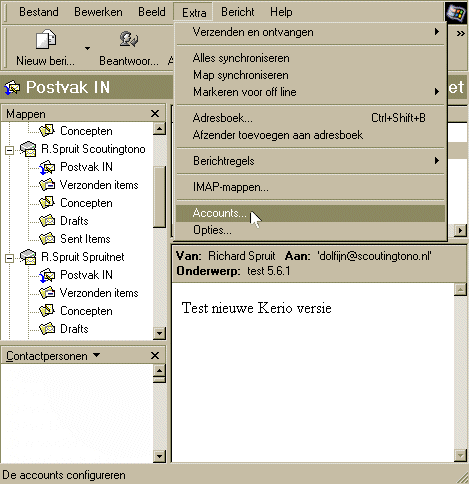This screenshot has height=484, width=469.
Task: Open Markeren voor off line submenu
Action: 310,92
